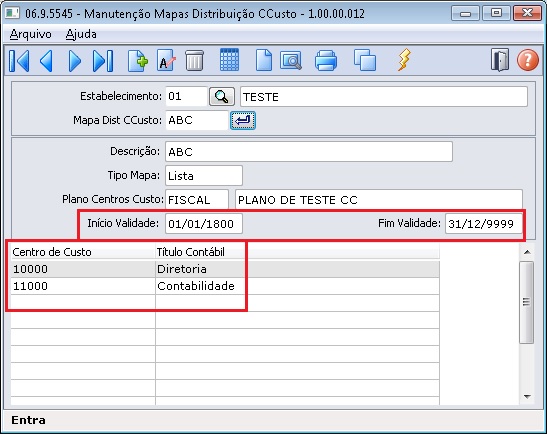Open the search magnifier over window icon
Image resolution: width=547 pixels, height=434 pixels.
pyautogui.click(x=291, y=61)
